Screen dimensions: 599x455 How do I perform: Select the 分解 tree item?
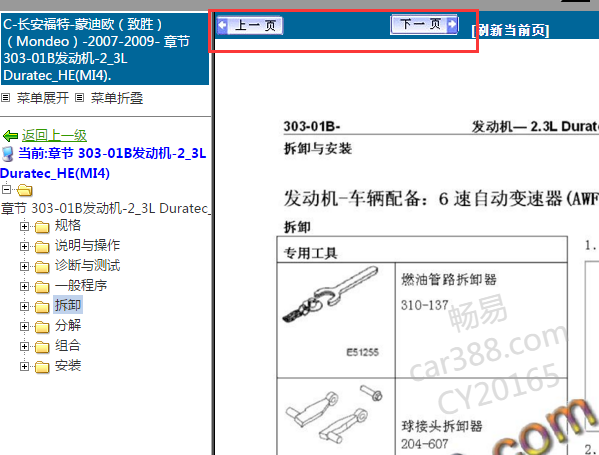[x=68, y=325]
